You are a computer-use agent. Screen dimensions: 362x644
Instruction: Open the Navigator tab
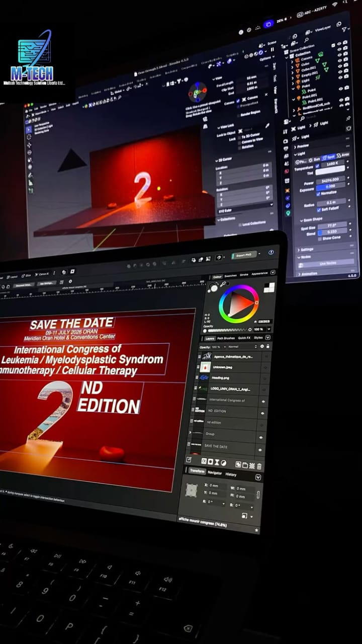[215, 472]
